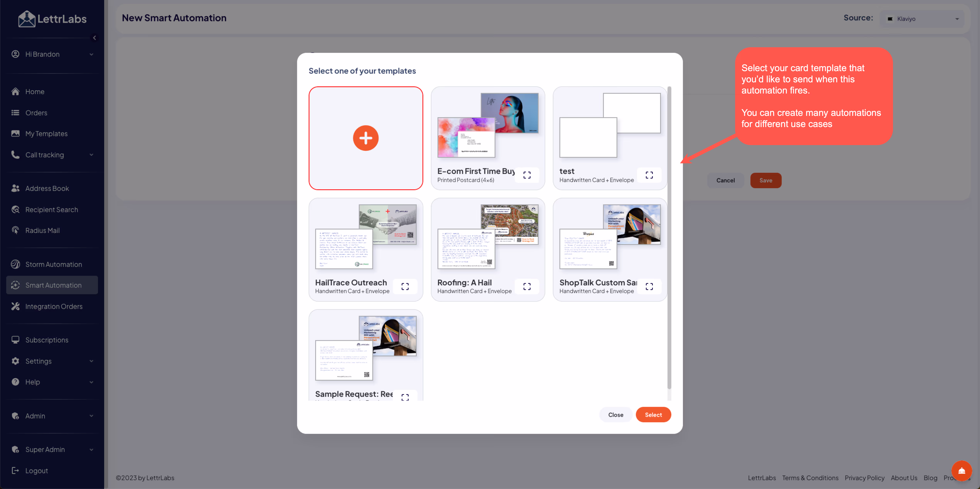Select the HailTrace Outreach template thumbnail
This screenshot has width=980, height=489.
pyautogui.click(x=366, y=237)
